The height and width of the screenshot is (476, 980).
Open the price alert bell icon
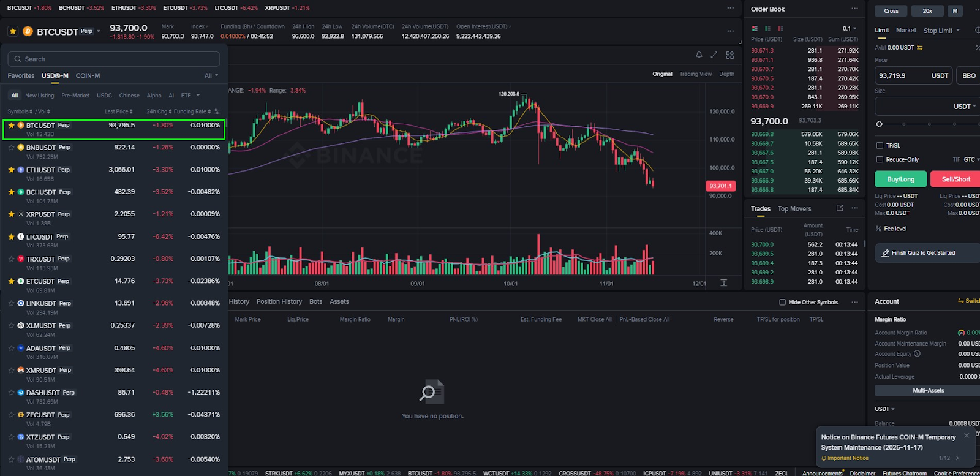pyautogui.click(x=699, y=55)
